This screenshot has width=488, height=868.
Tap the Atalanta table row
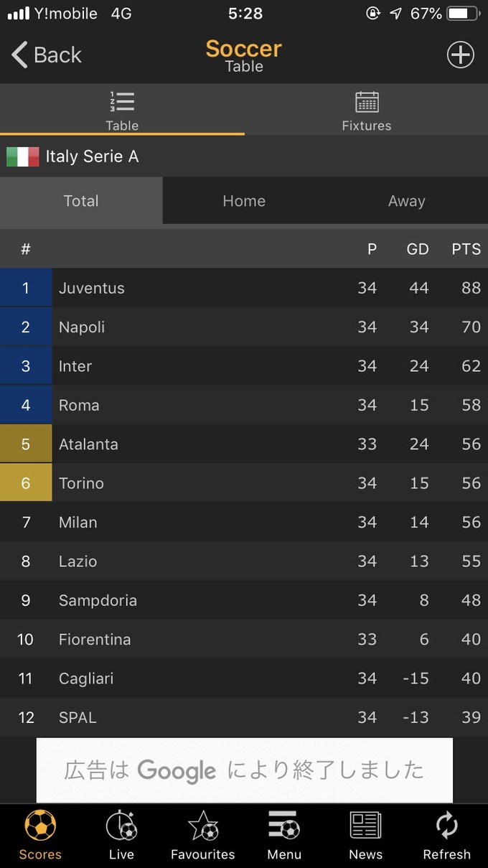pyautogui.click(x=244, y=444)
